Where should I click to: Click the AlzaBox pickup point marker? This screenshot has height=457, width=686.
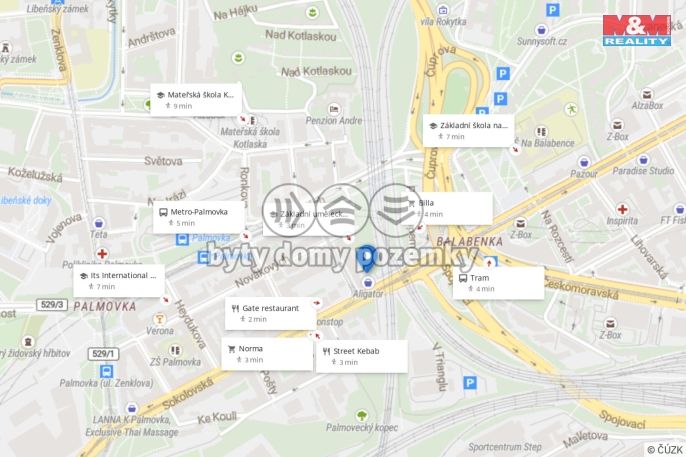647,94
